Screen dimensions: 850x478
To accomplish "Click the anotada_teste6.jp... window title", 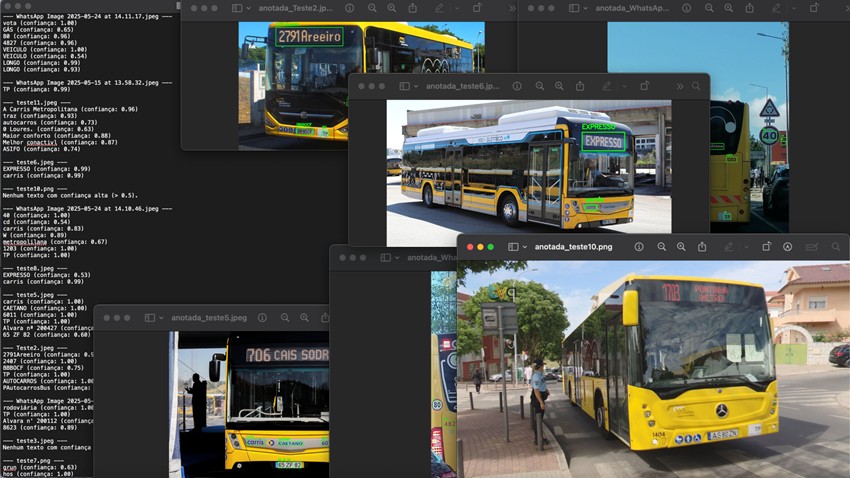I will click(462, 86).
